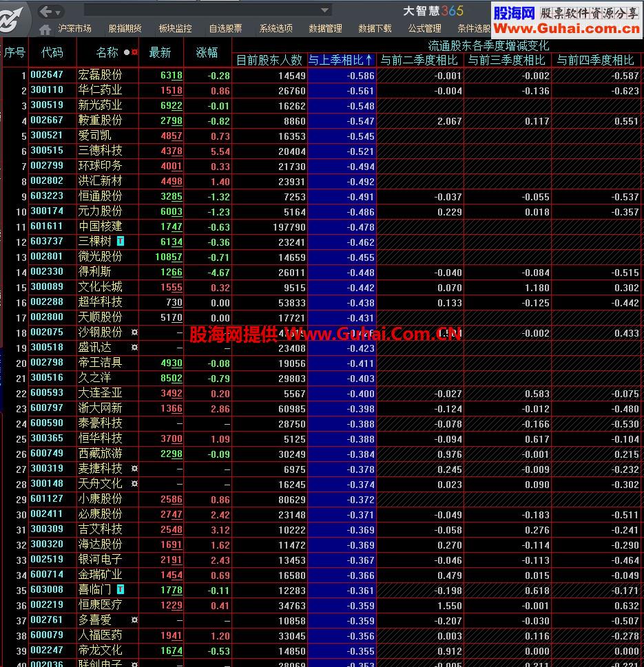Select the 小康股份 stock name

click(100, 498)
